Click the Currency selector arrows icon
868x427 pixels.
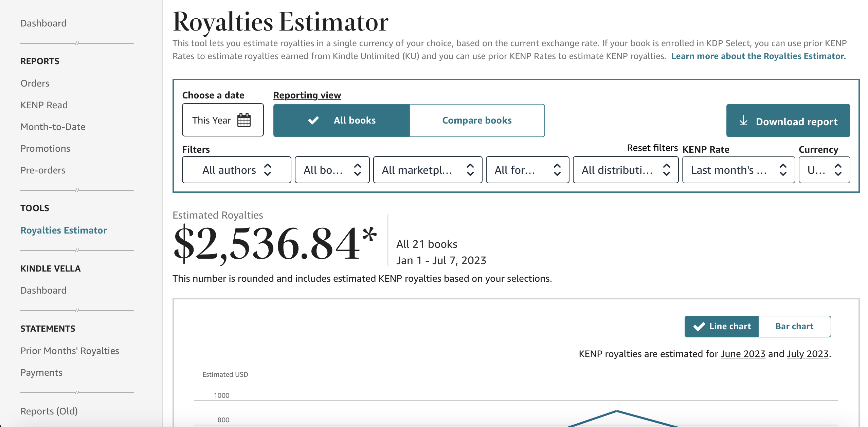click(838, 170)
